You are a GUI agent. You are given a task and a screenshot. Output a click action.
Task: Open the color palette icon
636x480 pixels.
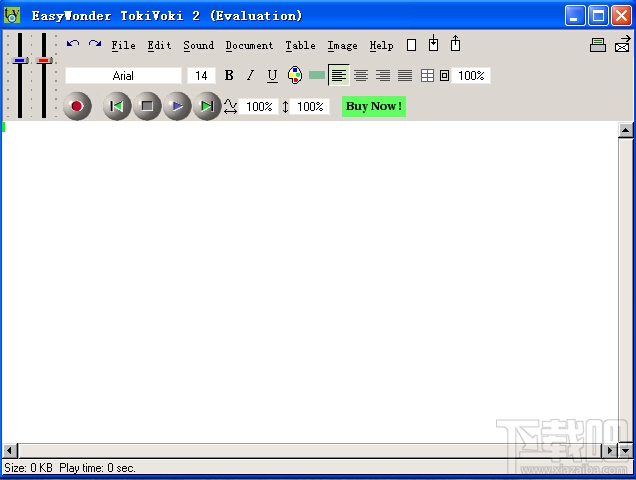[x=295, y=75]
